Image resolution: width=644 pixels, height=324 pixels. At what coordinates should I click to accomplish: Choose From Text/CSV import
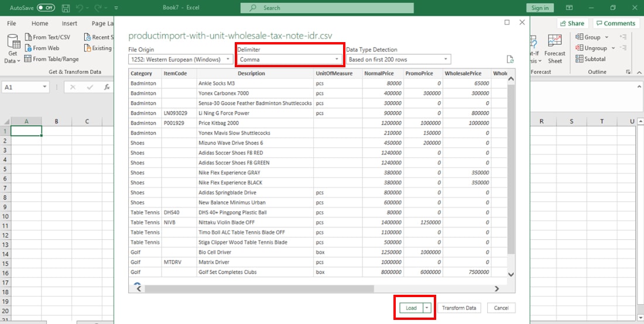point(47,37)
